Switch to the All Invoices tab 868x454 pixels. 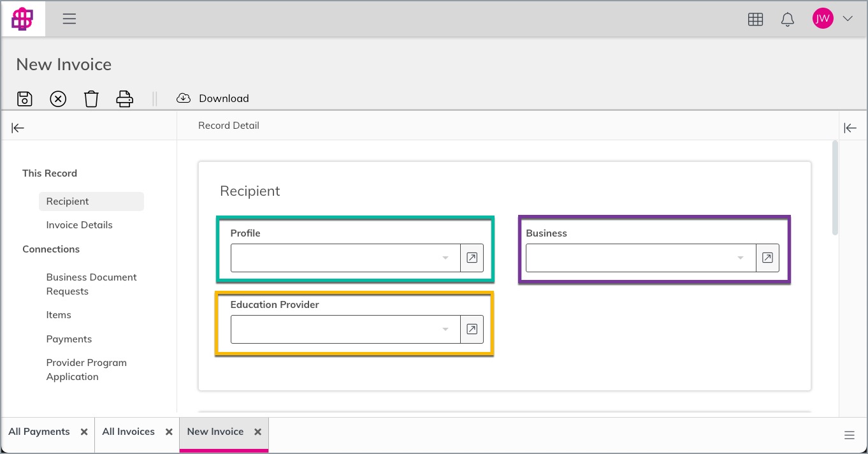click(128, 432)
